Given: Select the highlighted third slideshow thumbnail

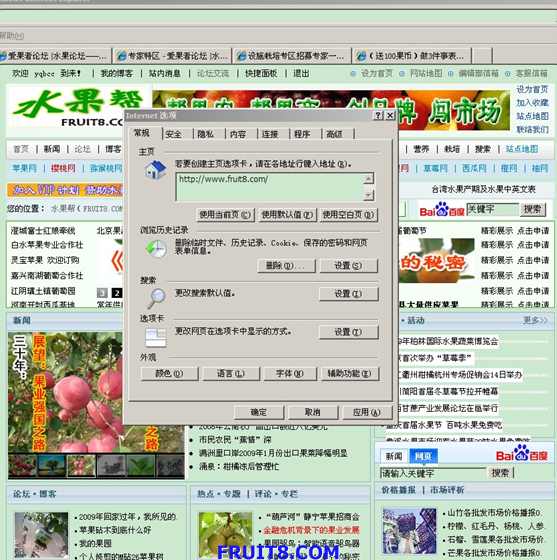Looking at the screenshot, I should [x=81, y=465].
